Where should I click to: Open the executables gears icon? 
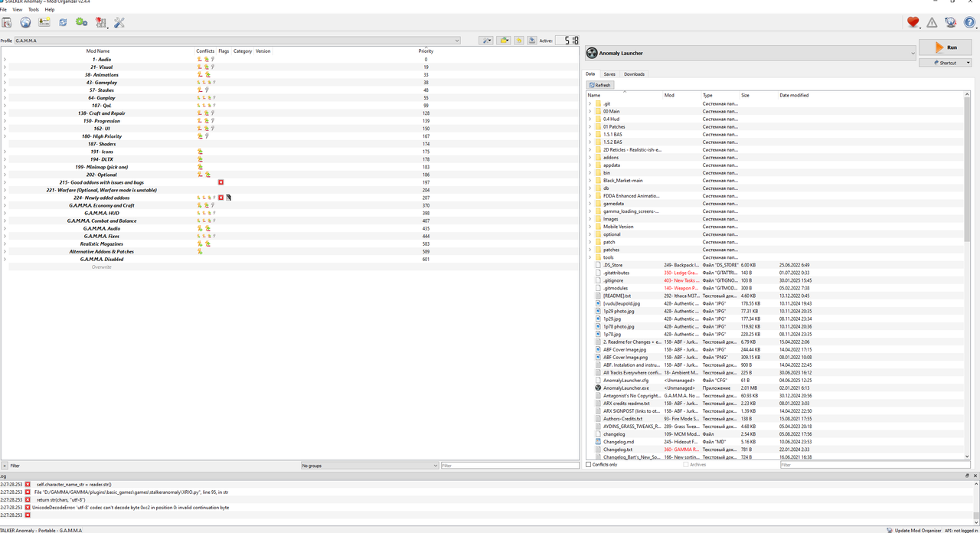point(81,23)
